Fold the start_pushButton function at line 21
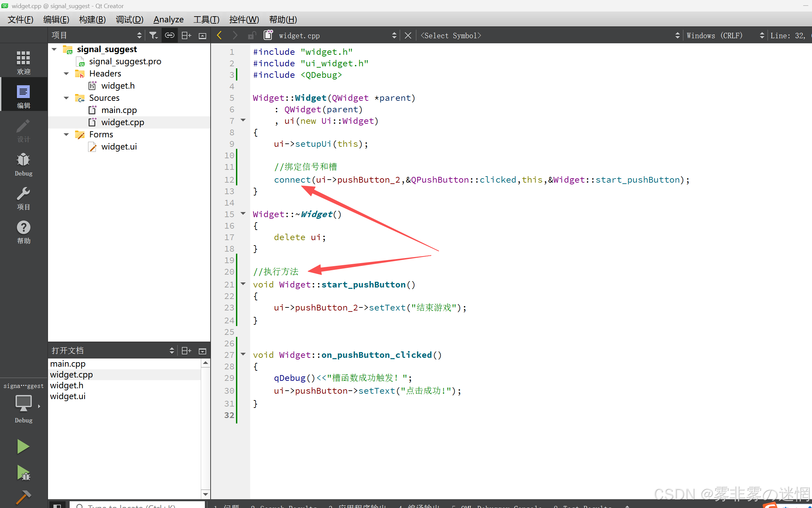Viewport: 812px width, 508px height. coord(243,284)
